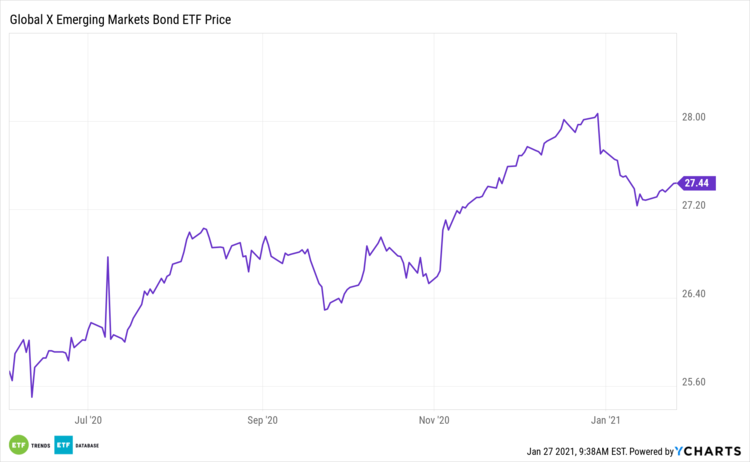Click the 27.20 price axis label
This screenshot has width=750, height=462.
point(693,205)
